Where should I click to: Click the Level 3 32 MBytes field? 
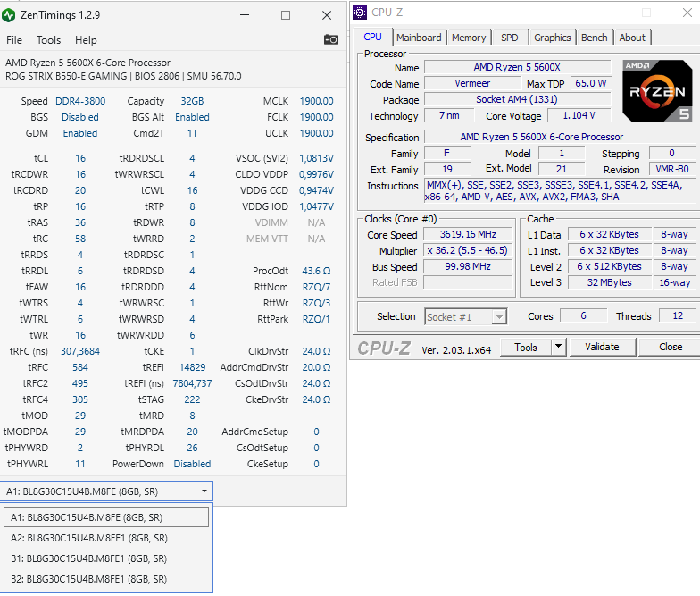click(x=609, y=282)
